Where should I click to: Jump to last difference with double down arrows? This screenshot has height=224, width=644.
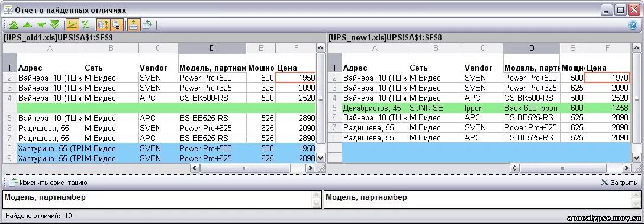tap(54, 25)
